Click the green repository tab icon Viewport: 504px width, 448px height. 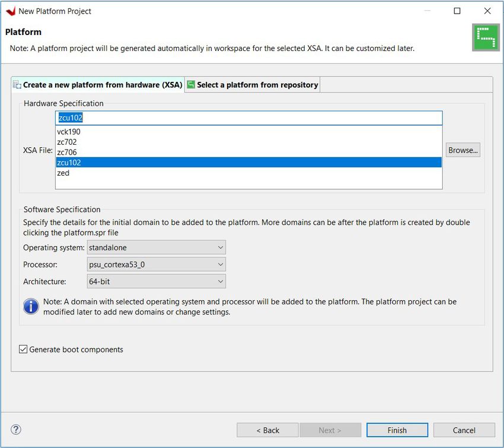[x=191, y=85]
